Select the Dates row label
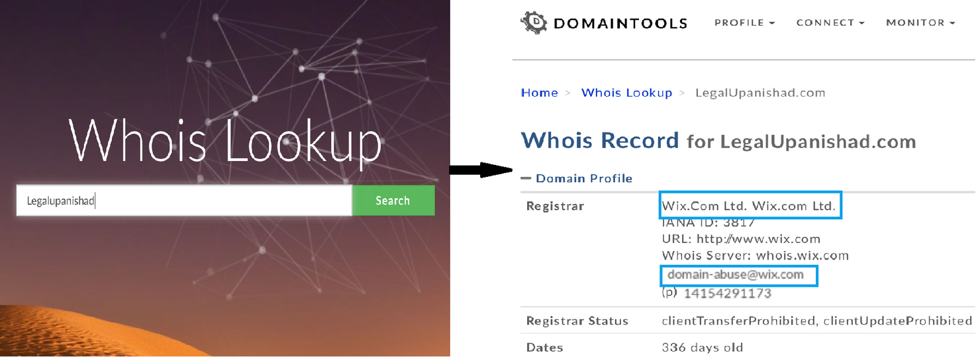The image size is (980, 357). (544, 347)
